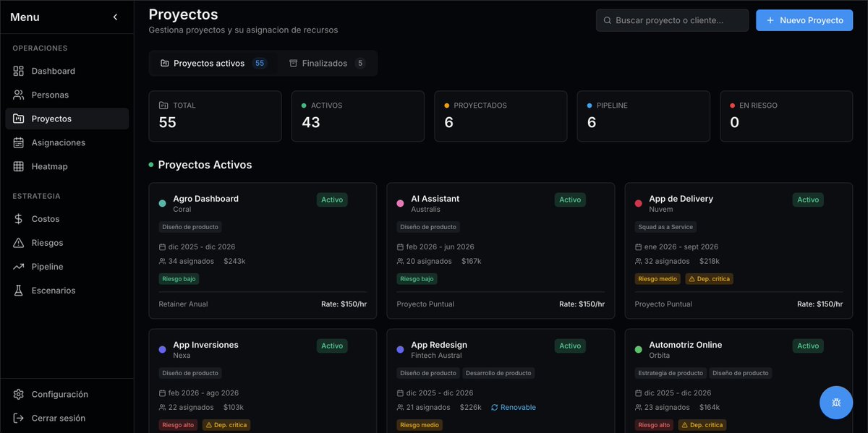
Task: Click the Heatmap grid icon
Action: pyautogui.click(x=19, y=166)
